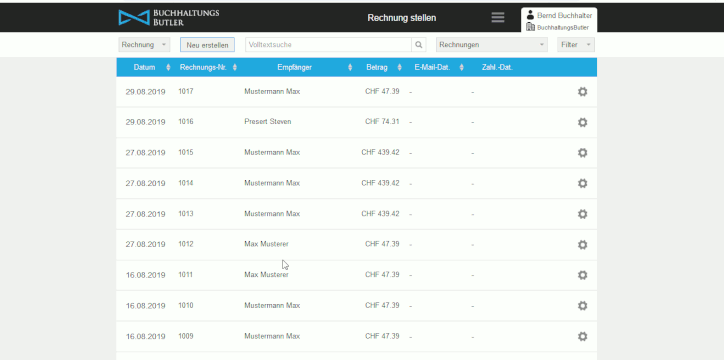Click invoice number 1015
Image resolution: width=724 pixels, height=360 pixels.
click(186, 152)
